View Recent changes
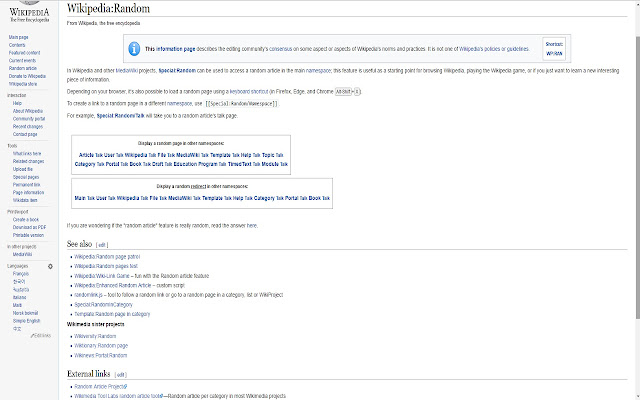The width and height of the screenshot is (640, 400). tap(28, 127)
